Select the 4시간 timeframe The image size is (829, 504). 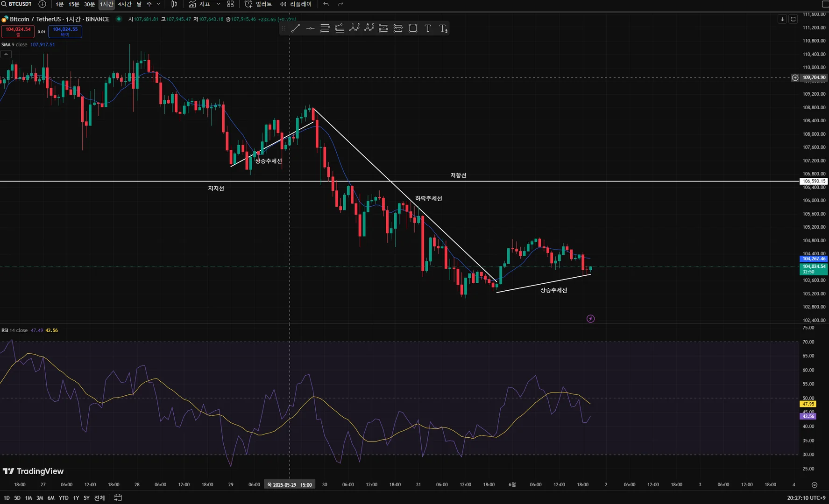125,4
